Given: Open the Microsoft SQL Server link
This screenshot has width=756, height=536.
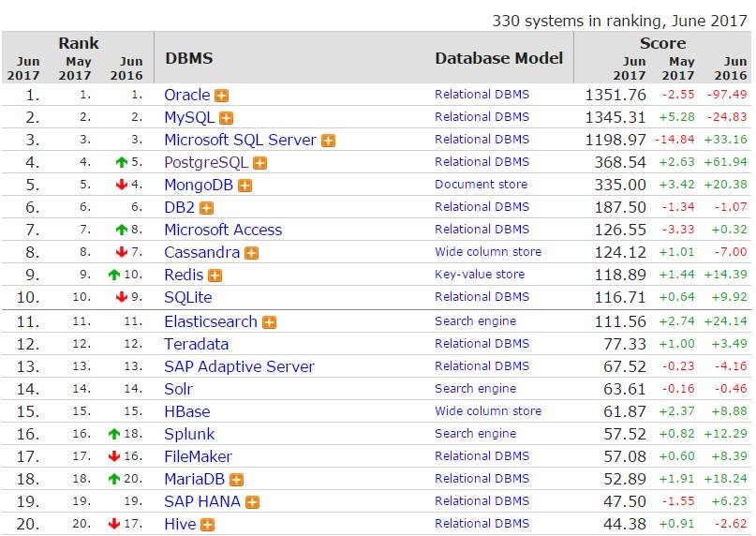Looking at the screenshot, I should 240,140.
